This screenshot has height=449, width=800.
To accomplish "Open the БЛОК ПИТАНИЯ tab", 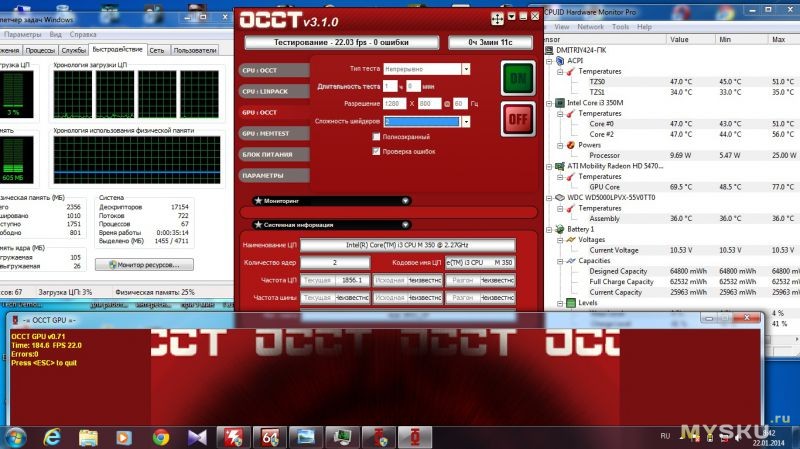I will coord(274,154).
